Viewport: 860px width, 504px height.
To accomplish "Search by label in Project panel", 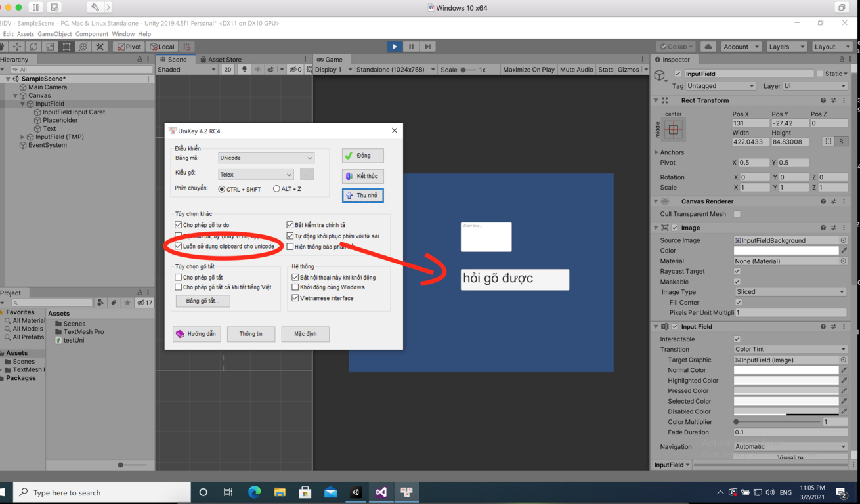I will coord(114,303).
